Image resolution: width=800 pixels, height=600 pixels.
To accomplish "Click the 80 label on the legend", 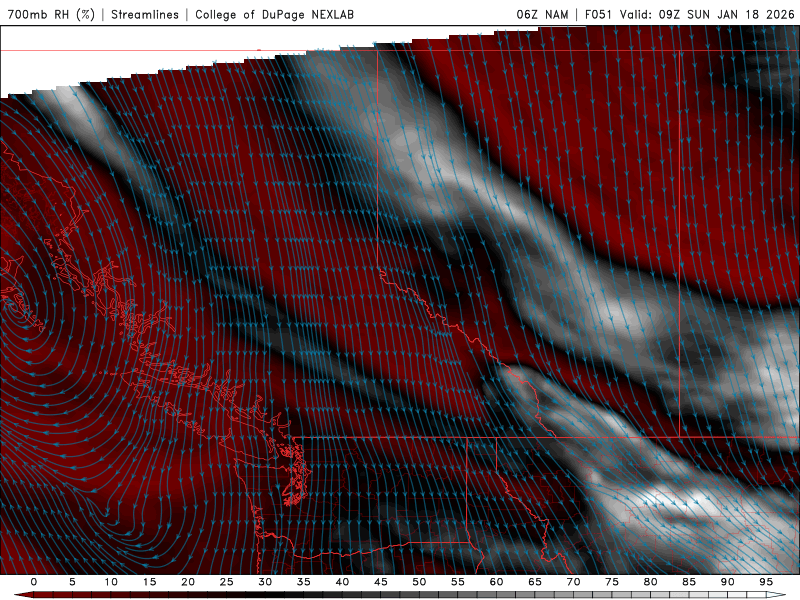I will click(x=650, y=582).
